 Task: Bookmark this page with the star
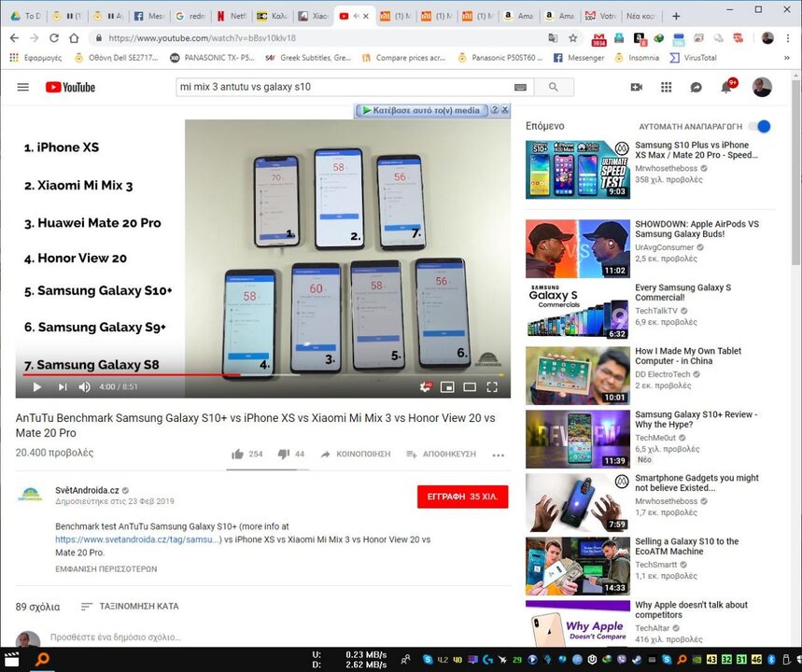click(573, 38)
